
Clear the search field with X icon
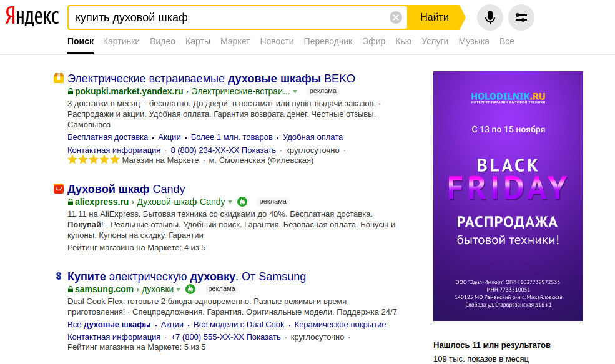click(x=396, y=17)
